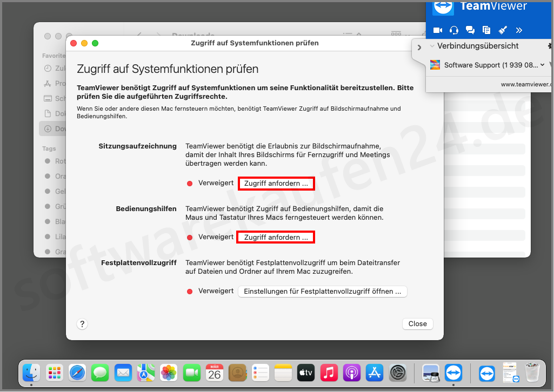Select the Lila tag in Finder sidebar

pyautogui.click(x=55, y=236)
